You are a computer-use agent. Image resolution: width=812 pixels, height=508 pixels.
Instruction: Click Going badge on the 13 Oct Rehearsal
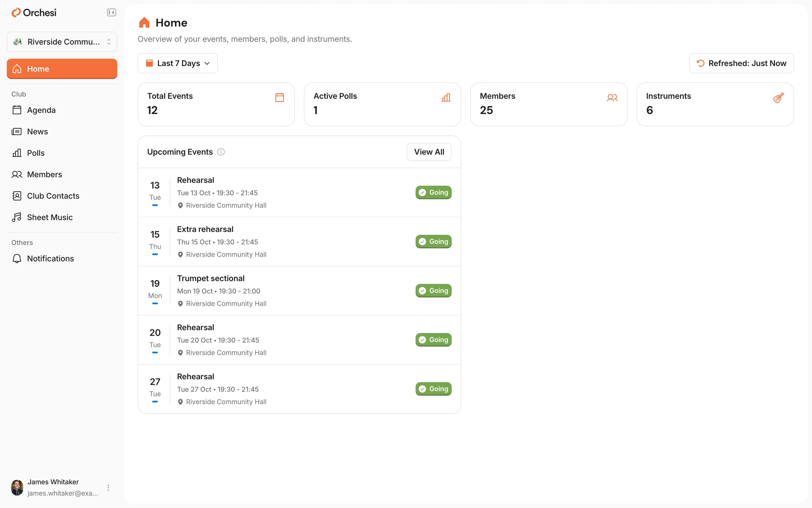coord(433,192)
